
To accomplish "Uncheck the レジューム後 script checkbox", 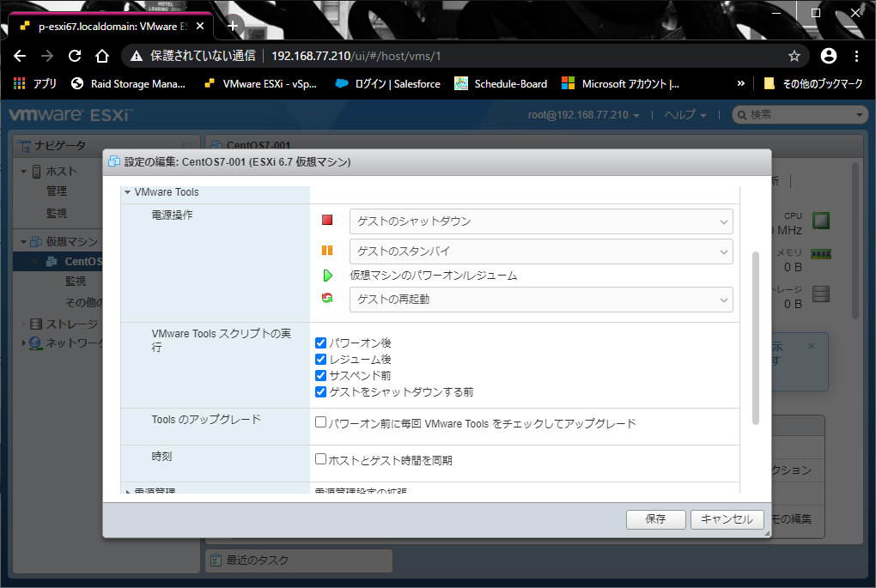I will point(320,359).
